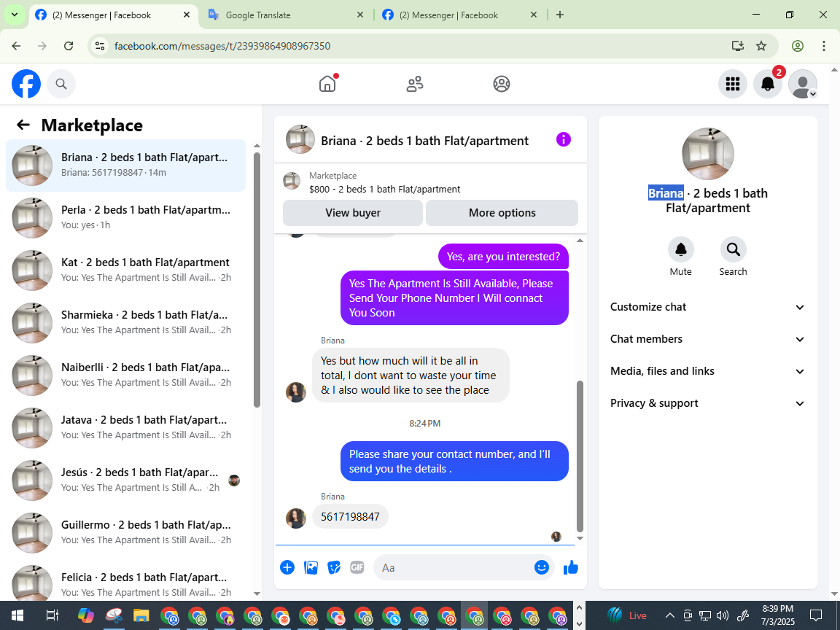Open the Briana conversation in the list
The height and width of the screenshot is (630, 840).
(x=125, y=165)
